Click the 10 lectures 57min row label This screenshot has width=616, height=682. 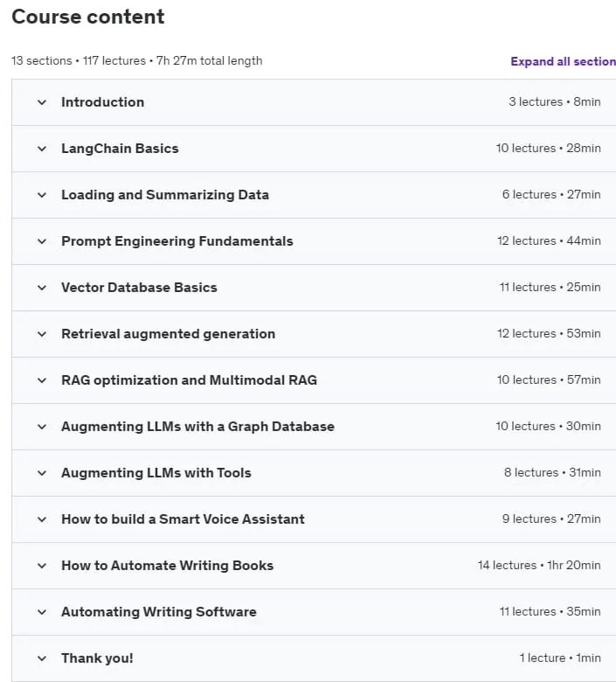point(549,379)
